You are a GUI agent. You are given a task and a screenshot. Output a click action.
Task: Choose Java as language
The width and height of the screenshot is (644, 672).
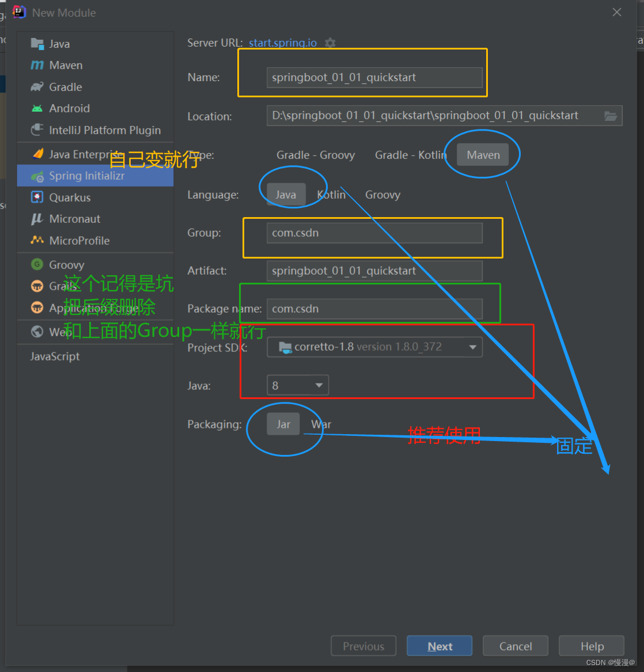click(286, 195)
